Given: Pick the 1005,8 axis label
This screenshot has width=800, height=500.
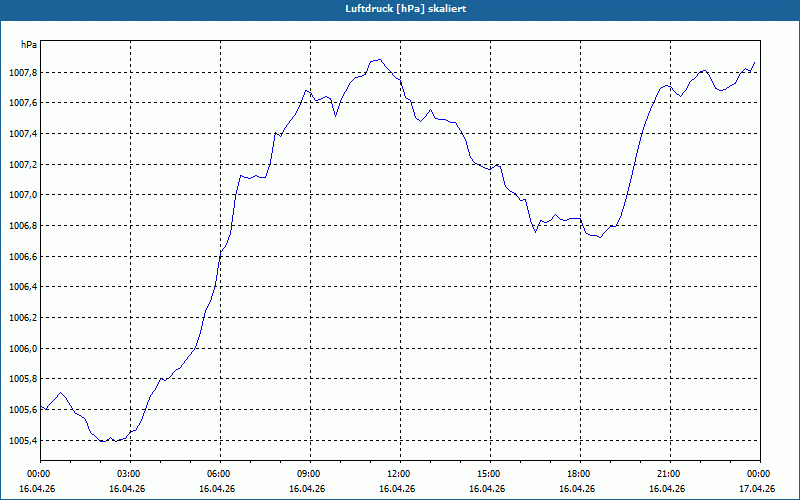Looking at the screenshot, I should pyautogui.click(x=23, y=379).
